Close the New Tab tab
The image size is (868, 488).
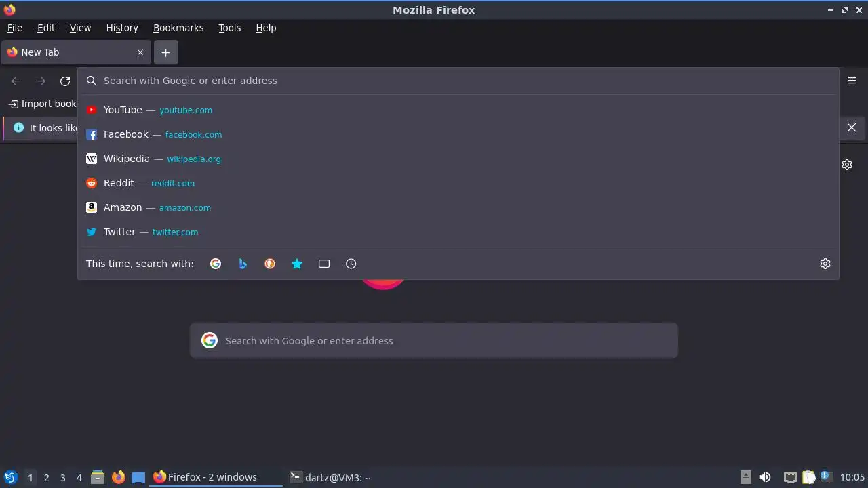pos(140,52)
